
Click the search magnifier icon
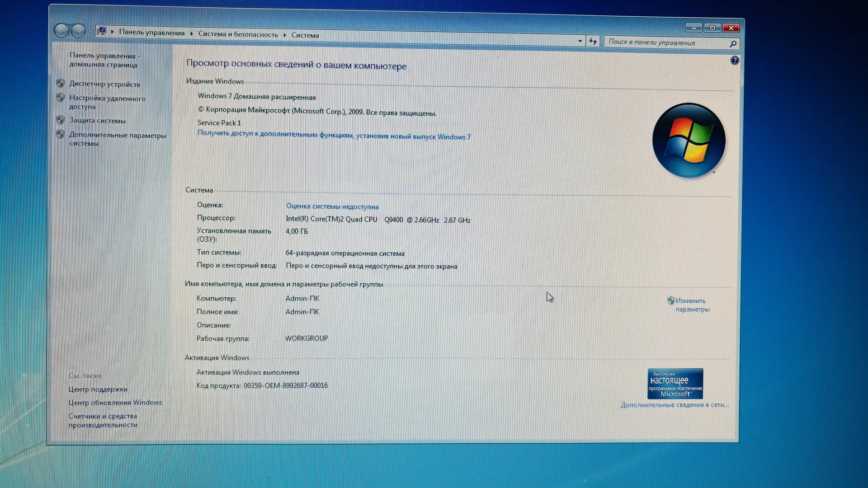coord(733,44)
